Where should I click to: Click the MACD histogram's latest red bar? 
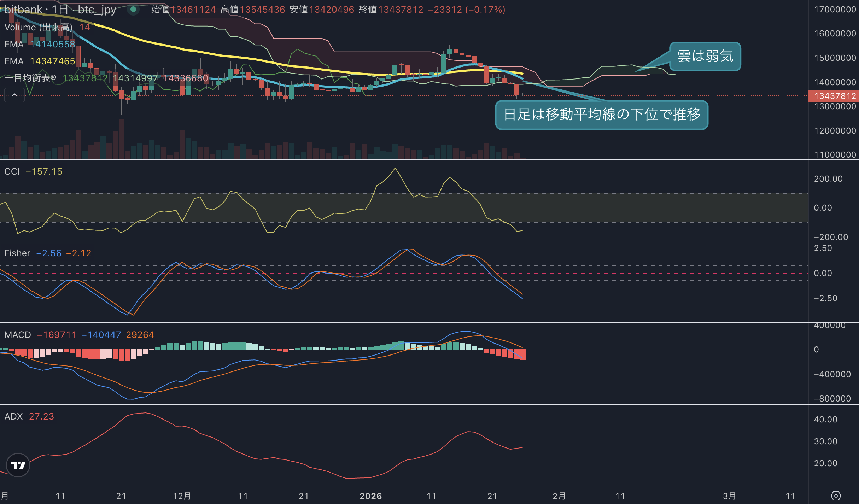pos(523,354)
